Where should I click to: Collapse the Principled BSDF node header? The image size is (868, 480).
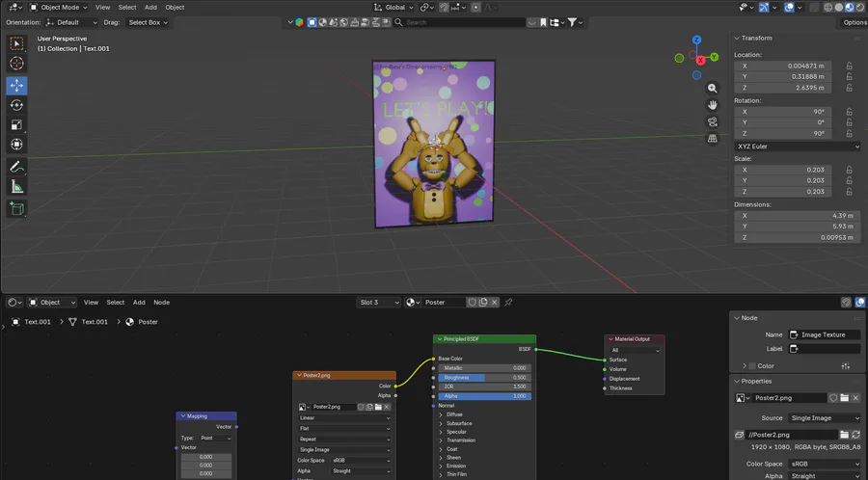[x=440, y=339]
